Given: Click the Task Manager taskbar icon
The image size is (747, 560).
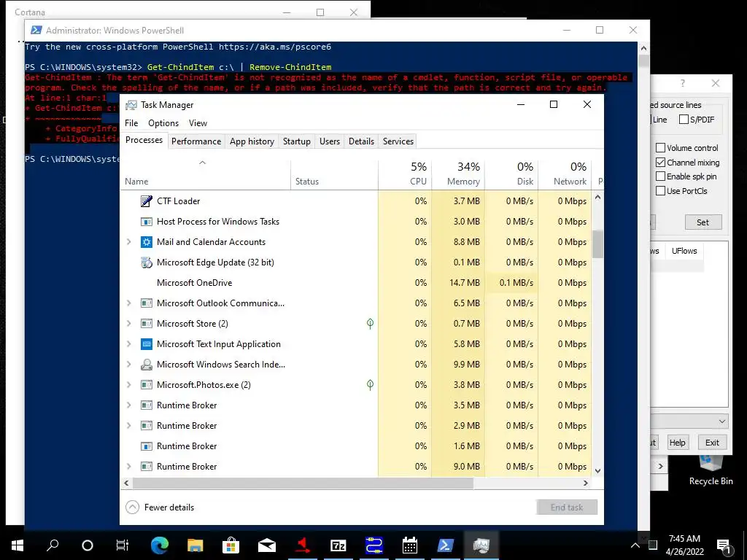Looking at the screenshot, I should pos(481,545).
